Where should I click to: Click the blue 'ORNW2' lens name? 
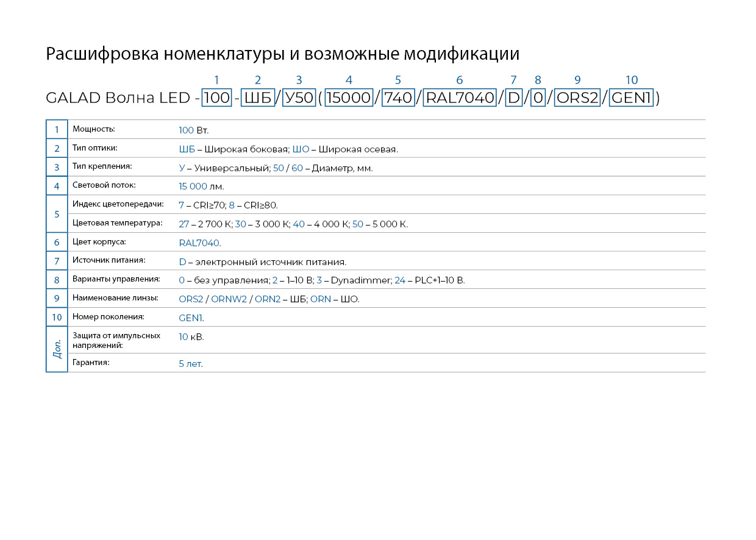pos(229,299)
